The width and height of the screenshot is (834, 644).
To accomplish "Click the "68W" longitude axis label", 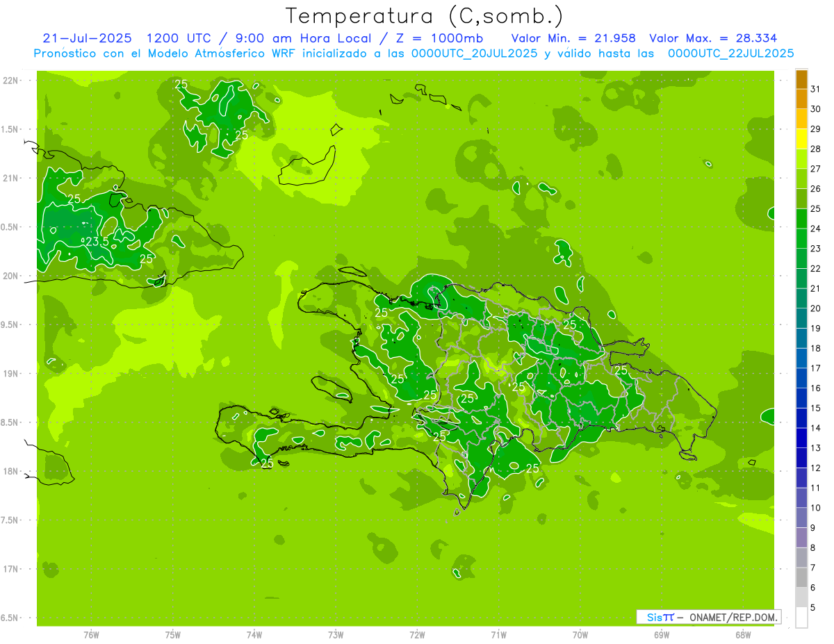I will click(743, 634).
